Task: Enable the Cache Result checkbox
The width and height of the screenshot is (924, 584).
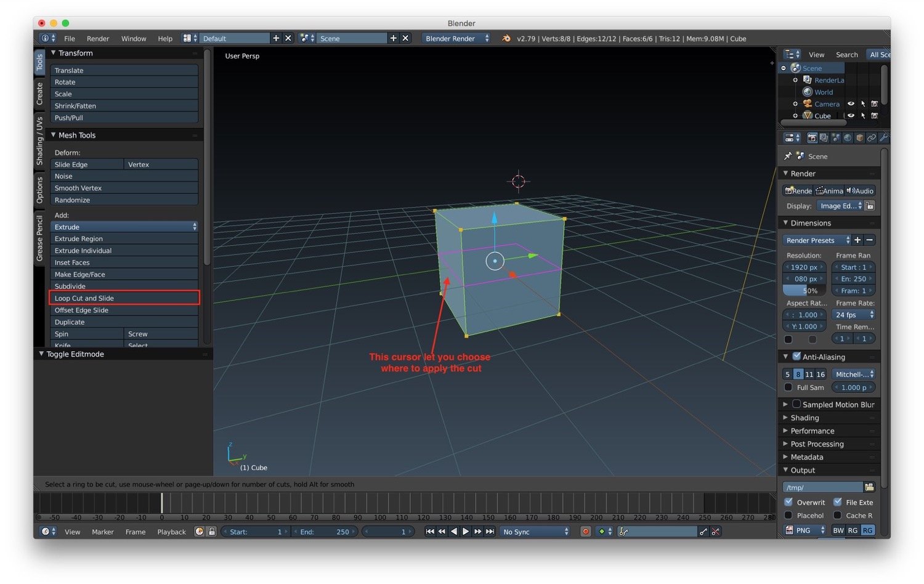Action: click(x=838, y=515)
